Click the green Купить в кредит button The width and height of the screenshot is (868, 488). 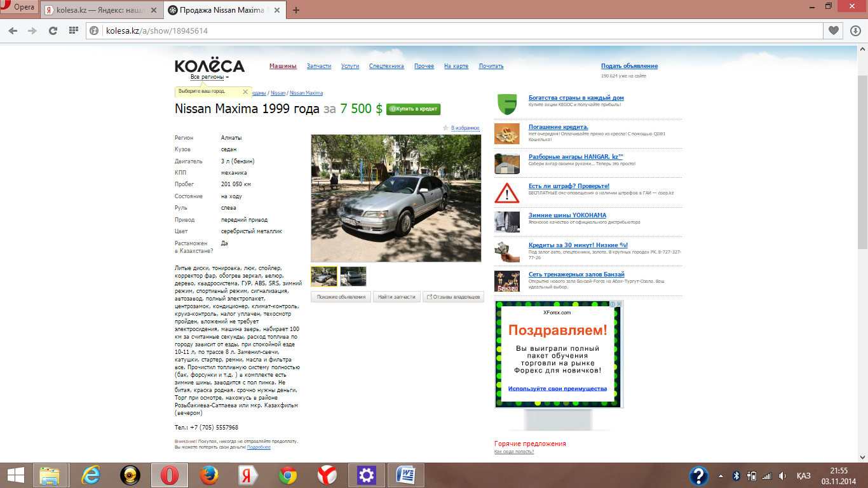(413, 109)
